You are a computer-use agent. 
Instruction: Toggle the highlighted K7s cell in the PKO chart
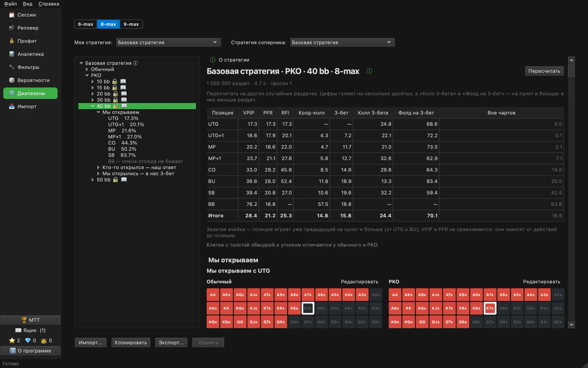(490, 308)
